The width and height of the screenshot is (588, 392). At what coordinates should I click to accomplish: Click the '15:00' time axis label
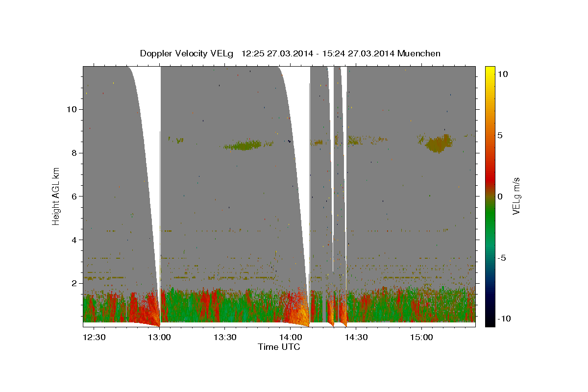point(422,337)
